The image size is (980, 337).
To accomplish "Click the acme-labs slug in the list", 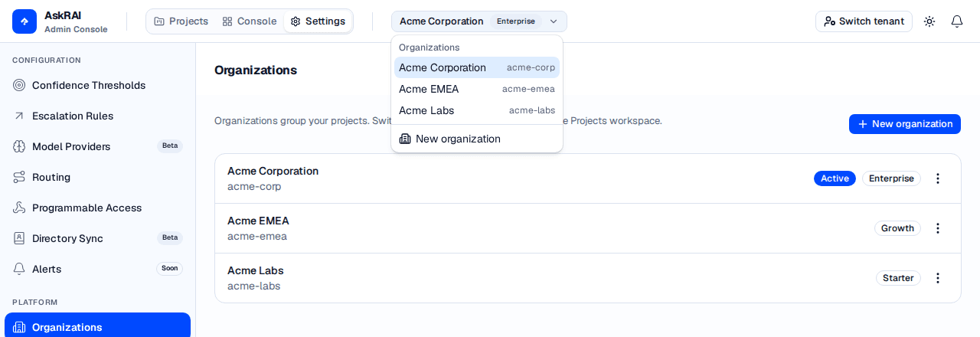I will coord(253,286).
